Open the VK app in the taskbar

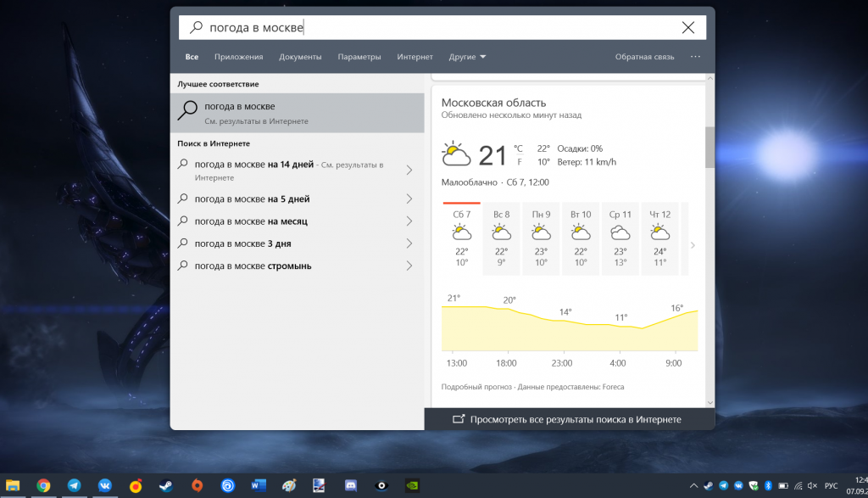point(105,486)
